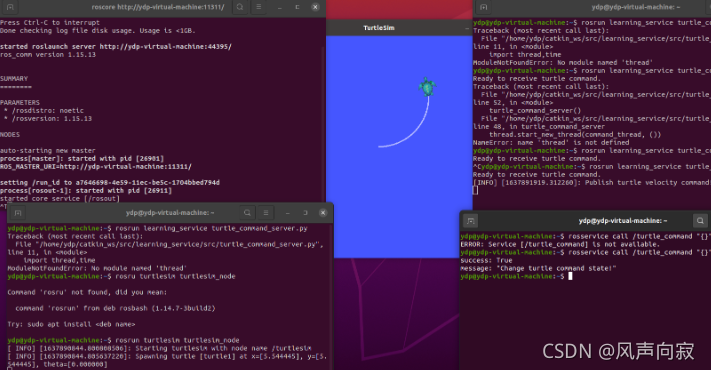Click the rosbash suggestion line in bottom-left terminal
This screenshot has width=711, height=370.
[115, 308]
